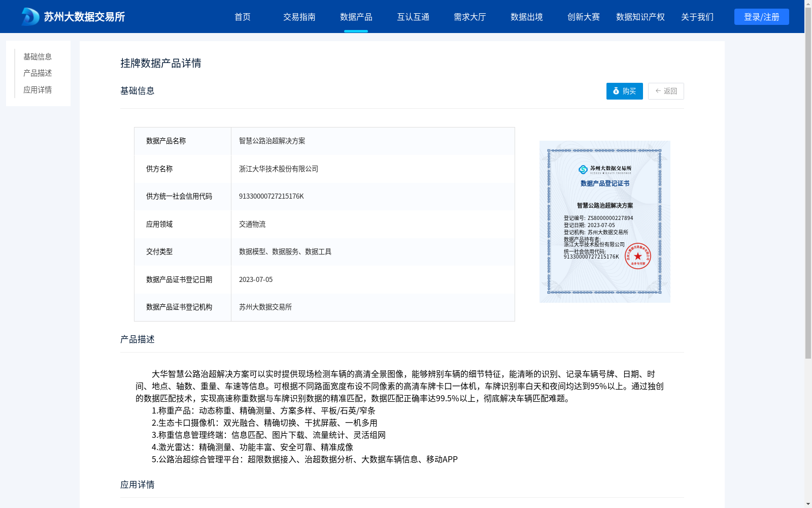The width and height of the screenshot is (812, 508).
Task: Click the 苏州大数据交易所 logo icon
Action: 30,17
